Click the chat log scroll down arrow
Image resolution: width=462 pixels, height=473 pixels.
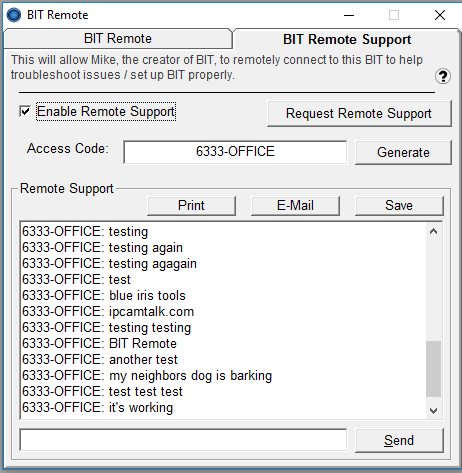[x=433, y=411]
